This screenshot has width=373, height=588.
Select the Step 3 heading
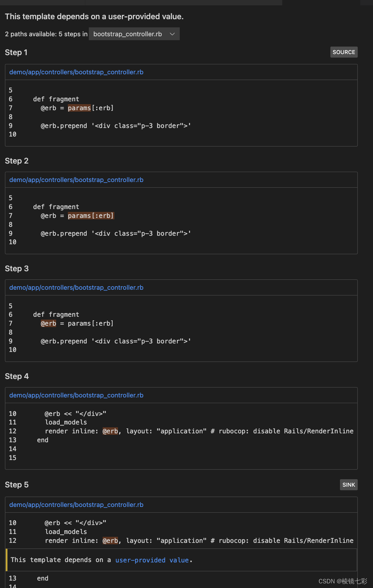(17, 269)
